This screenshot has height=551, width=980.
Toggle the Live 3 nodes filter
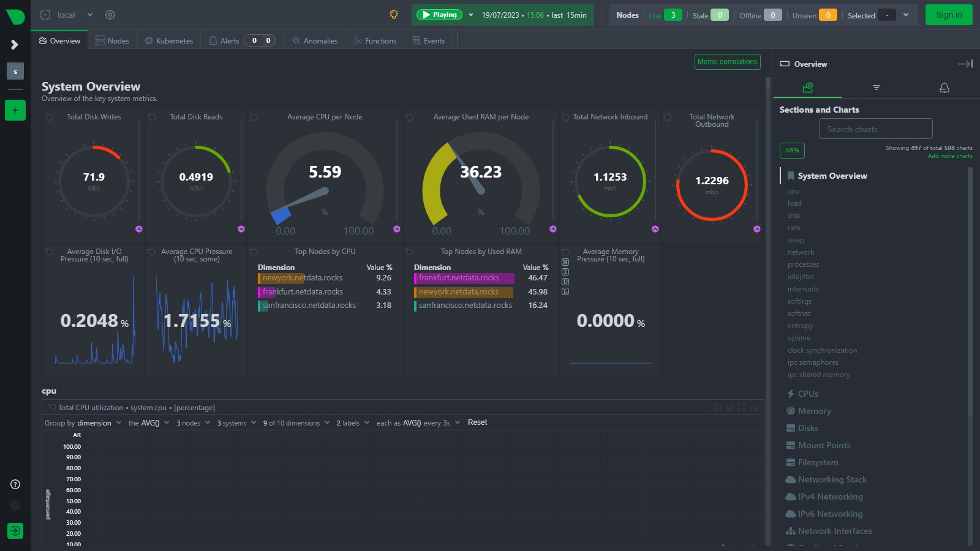click(x=665, y=15)
